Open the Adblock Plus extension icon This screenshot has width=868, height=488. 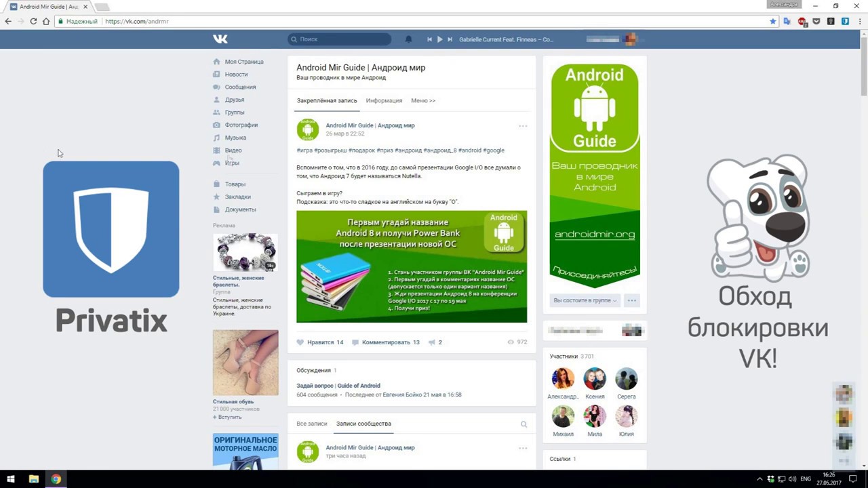click(802, 22)
